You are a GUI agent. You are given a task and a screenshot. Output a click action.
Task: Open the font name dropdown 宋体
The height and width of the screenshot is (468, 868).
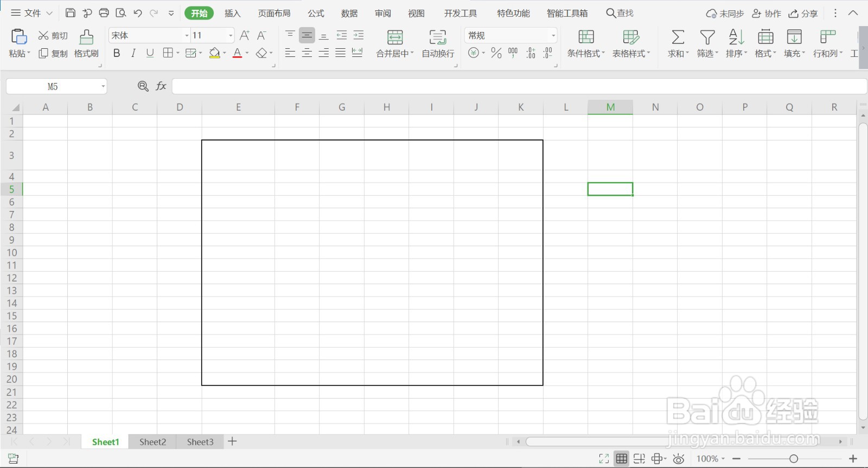187,35
